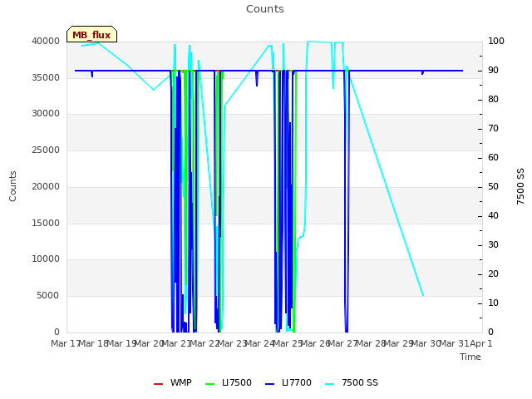Click the 30000 tick on left axis
The height and width of the screenshot is (399, 532).
pyautogui.click(x=46, y=113)
